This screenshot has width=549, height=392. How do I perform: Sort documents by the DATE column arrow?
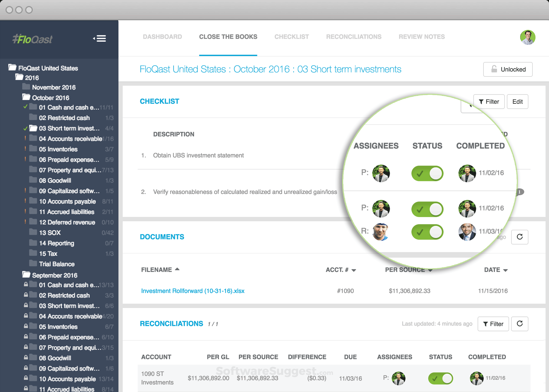click(505, 270)
